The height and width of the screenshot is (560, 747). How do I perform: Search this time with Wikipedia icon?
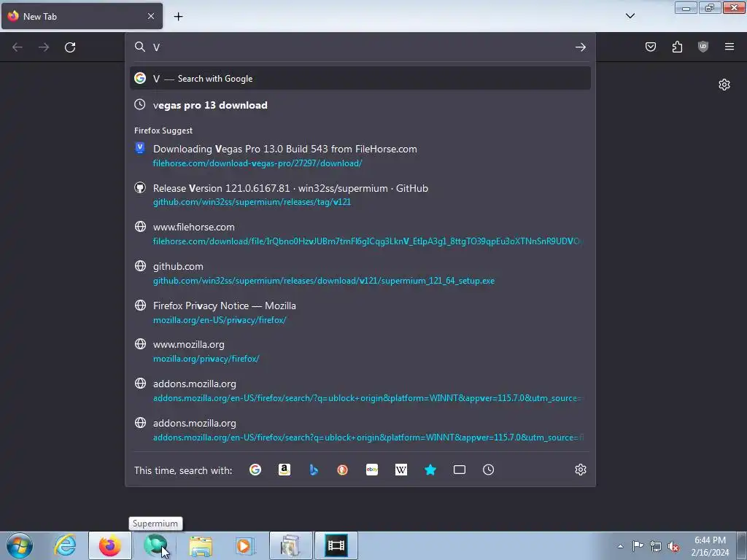[401, 470]
